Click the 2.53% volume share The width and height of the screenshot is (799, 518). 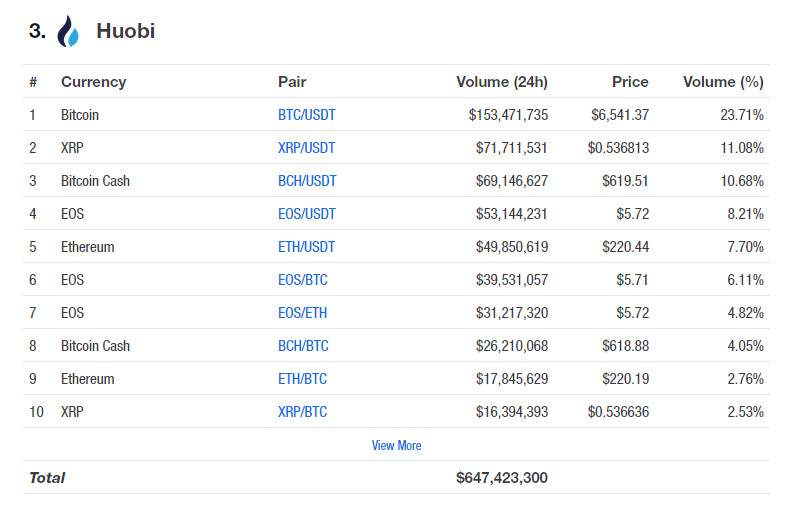(745, 412)
